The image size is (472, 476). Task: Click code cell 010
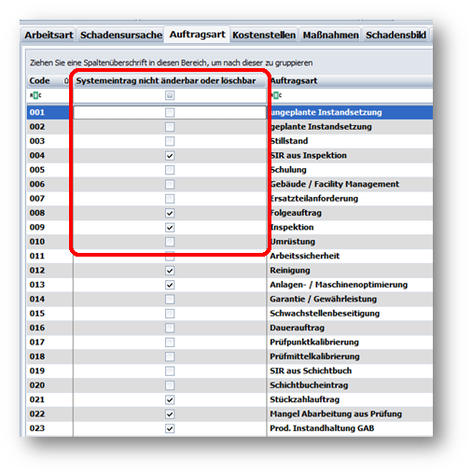pos(49,242)
